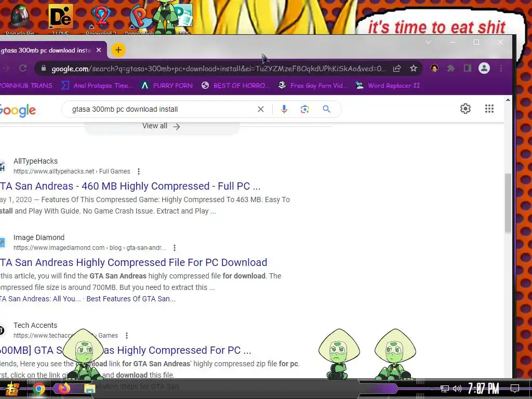The height and width of the screenshot is (399, 532).
Task: Click the address bar URL field
Action: coord(219,69)
